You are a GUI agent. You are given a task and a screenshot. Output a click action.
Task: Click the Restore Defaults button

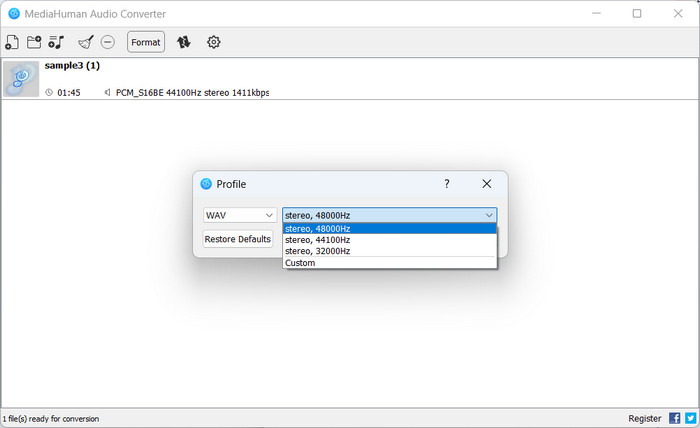pos(238,239)
